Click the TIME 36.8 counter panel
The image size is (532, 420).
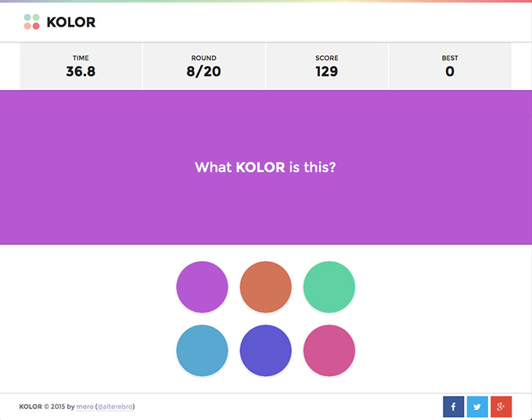tap(81, 66)
